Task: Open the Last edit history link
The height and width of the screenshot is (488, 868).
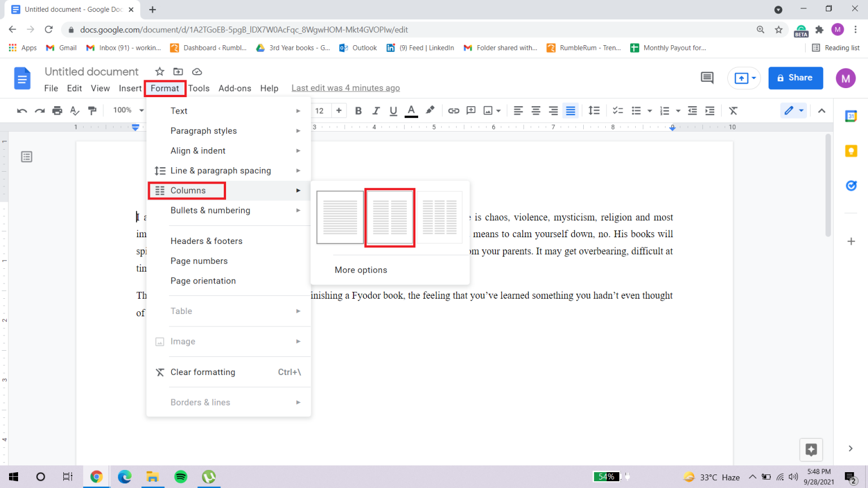Action: click(x=345, y=88)
